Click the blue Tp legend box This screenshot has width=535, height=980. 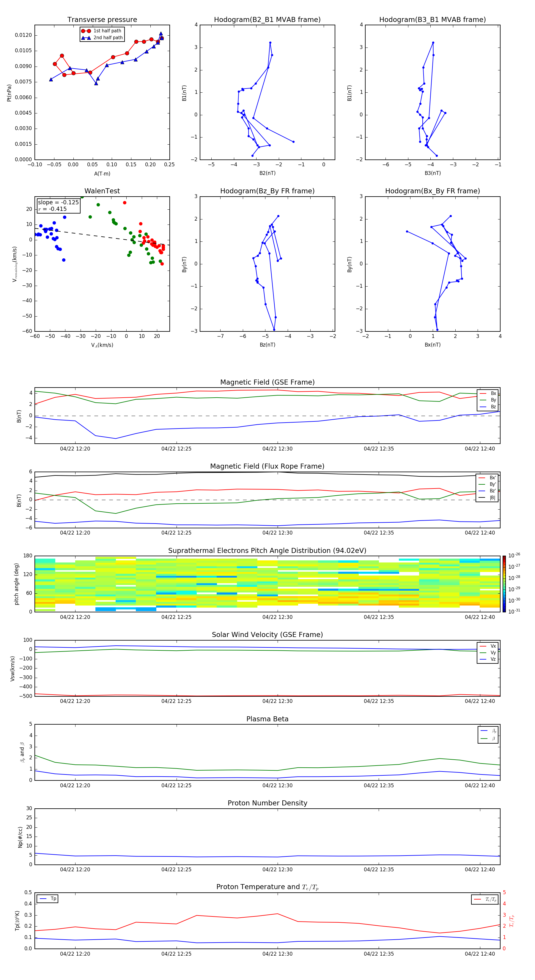pyautogui.click(x=47, y=899)
